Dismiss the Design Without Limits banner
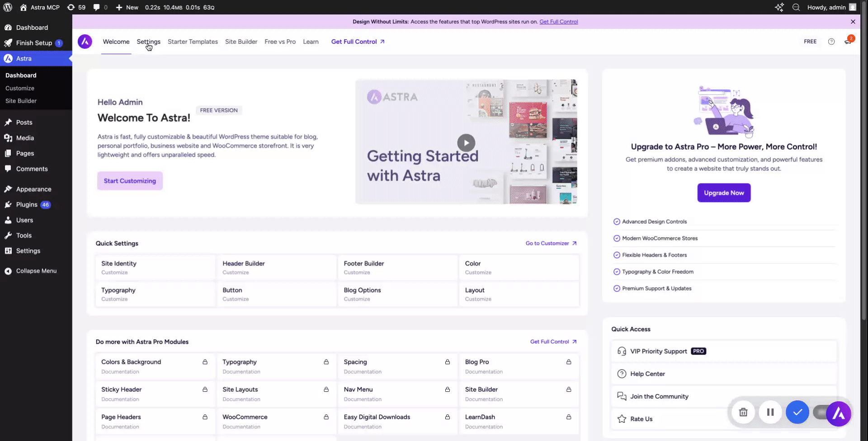Screen dimensions: 868x441 point(853,22)
